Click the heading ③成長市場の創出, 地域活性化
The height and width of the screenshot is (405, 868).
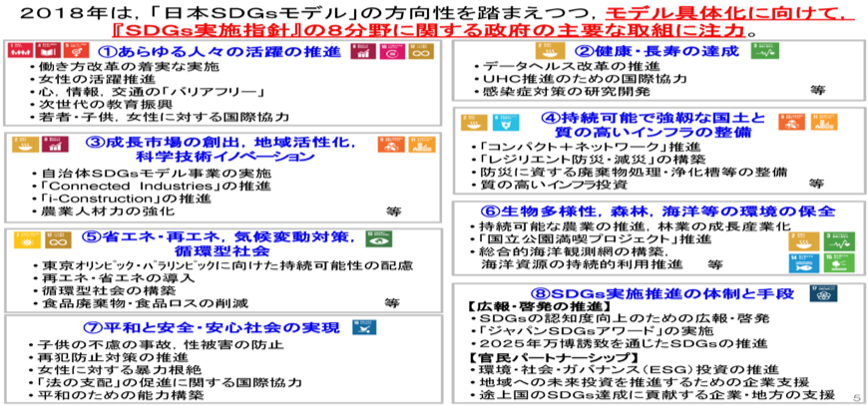tap(200, 142)
